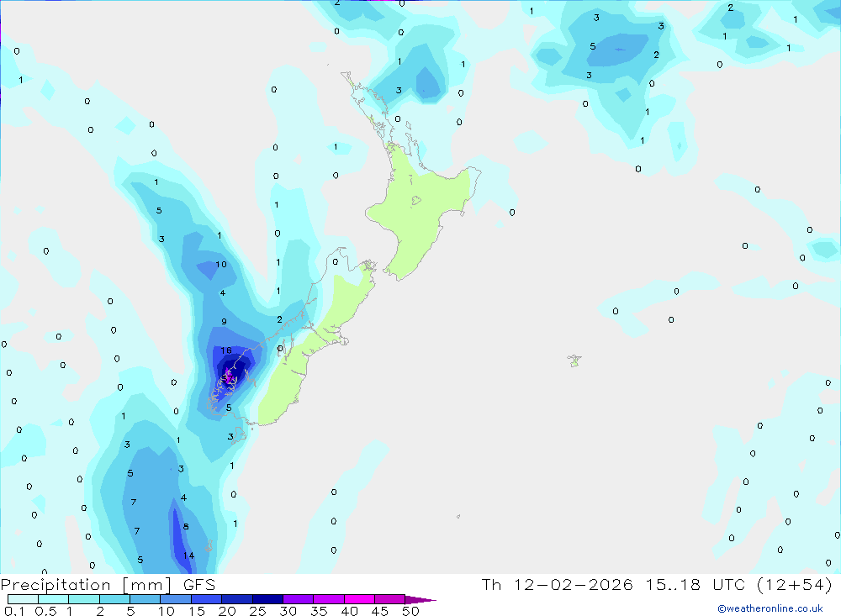Image resolution: width=841 pixels, height=616 pixels.
Task: Click legend tick label '40'
Action: (350, 611)
